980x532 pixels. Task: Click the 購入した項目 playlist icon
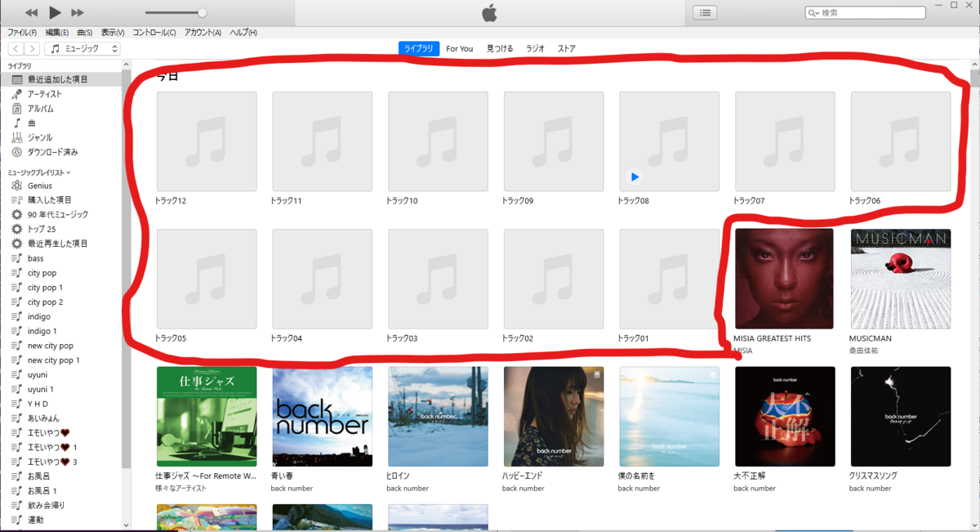pos(17,200)
